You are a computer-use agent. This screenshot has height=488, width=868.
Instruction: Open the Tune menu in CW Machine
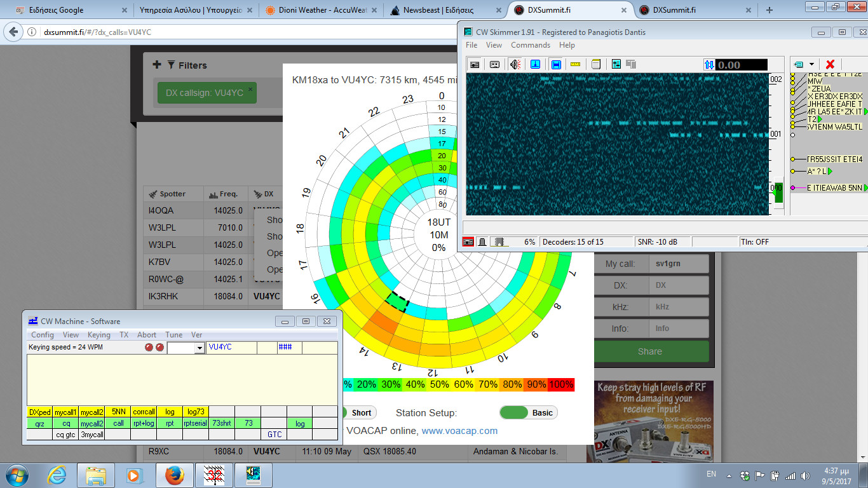[x=173, y=335]
